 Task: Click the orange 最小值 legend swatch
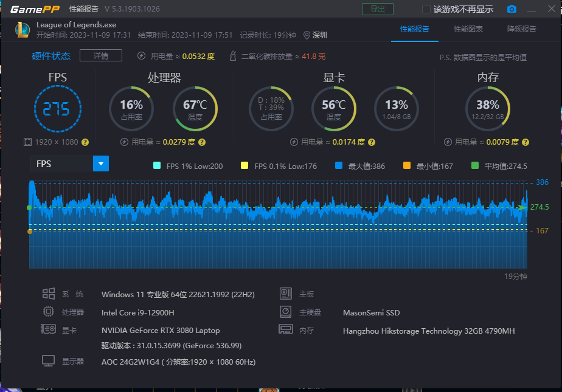(x=407, y=165)
